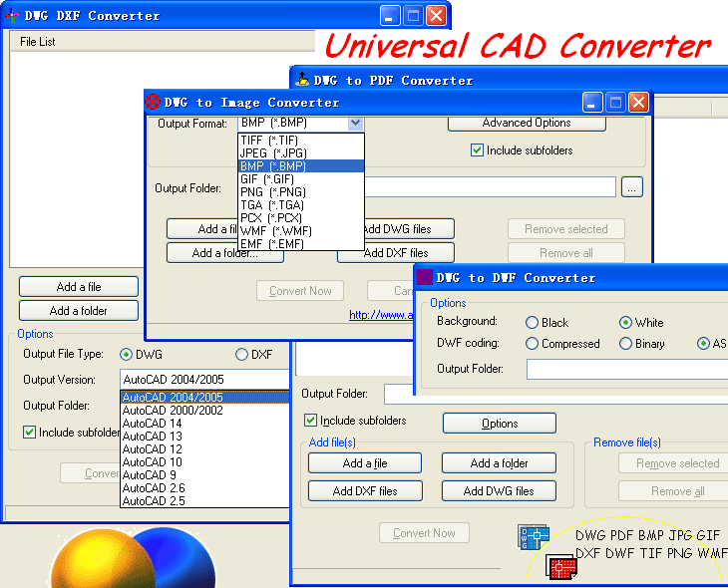Choose AutoCAD 2.5 in version list

click(x=204, y=501)
